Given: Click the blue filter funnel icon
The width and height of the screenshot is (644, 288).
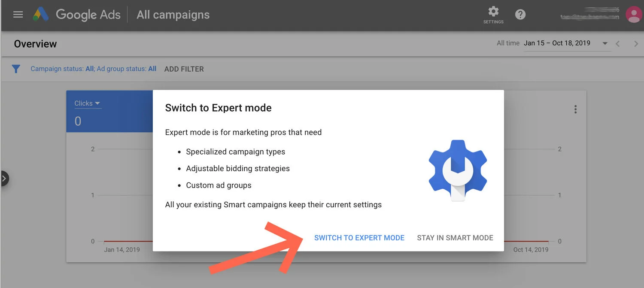Looking at the screenshot, I should click(x=16, y=69).
